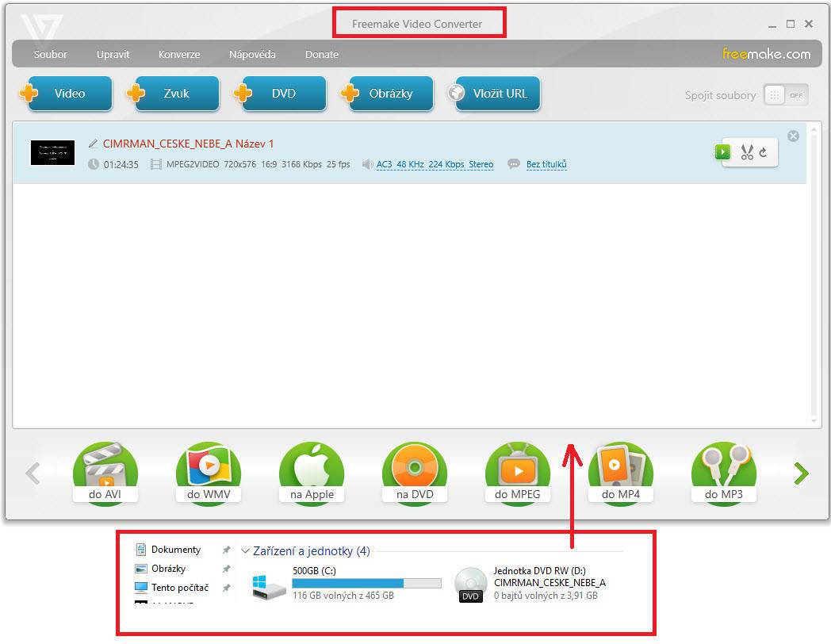
Task: Open the Bez titulků subtitle selector
Action: 546,164
